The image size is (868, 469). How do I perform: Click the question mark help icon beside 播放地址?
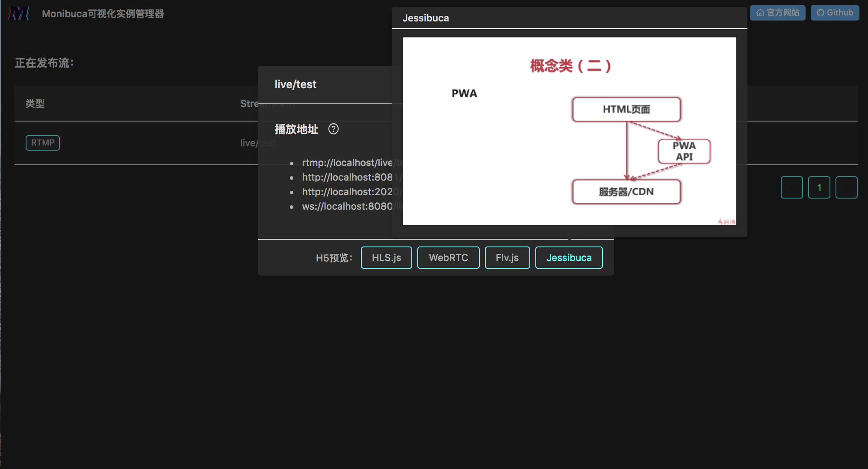pyautogui.click(x=333, y=129)
